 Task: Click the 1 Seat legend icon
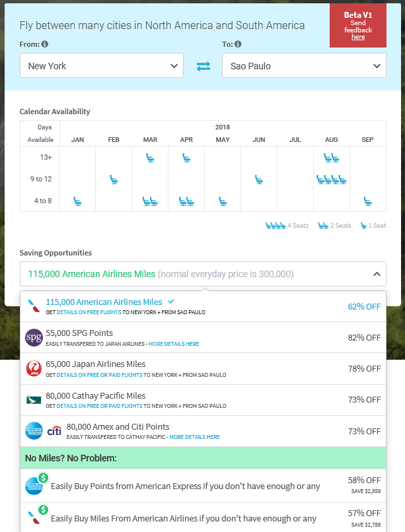click(x=363, y=226)
